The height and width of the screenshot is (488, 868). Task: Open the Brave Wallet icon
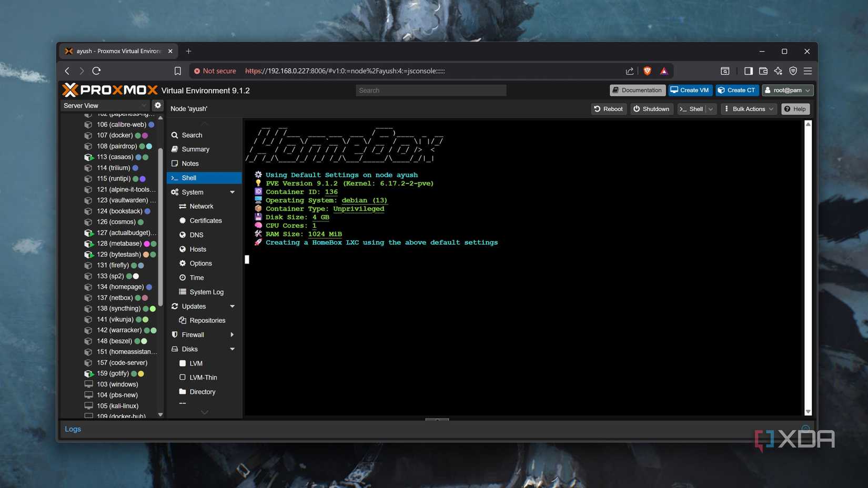point(763,71)
